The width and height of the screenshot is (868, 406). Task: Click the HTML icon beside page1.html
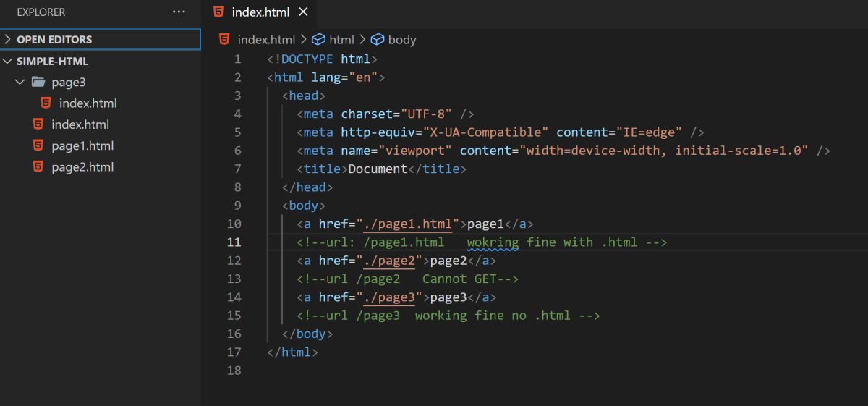[38, 145]
